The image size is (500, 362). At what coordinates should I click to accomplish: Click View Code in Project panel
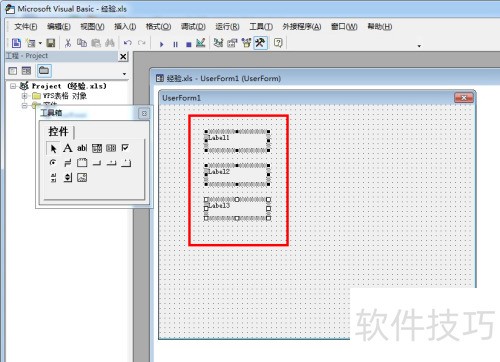tap(13, 71)
